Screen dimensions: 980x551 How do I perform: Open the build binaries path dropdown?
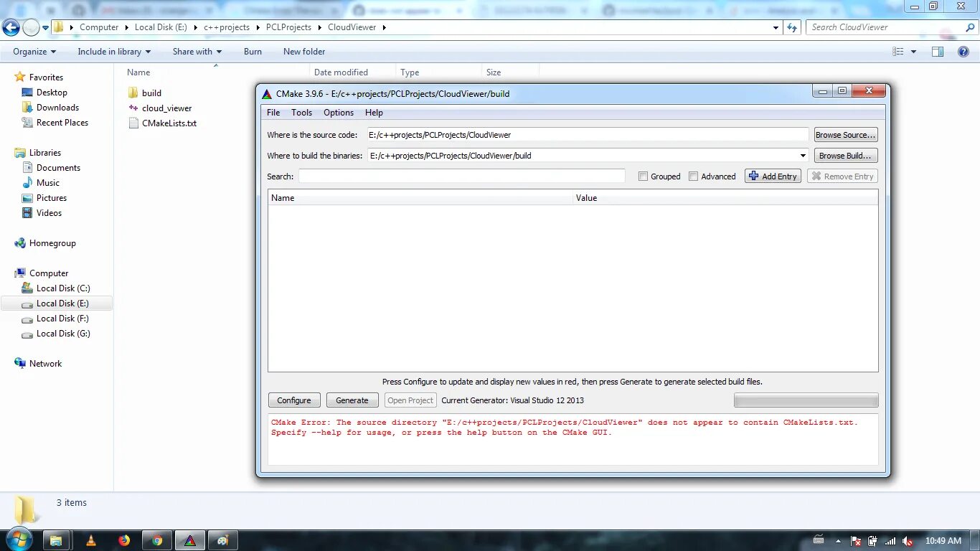click(x=803, y=156)
